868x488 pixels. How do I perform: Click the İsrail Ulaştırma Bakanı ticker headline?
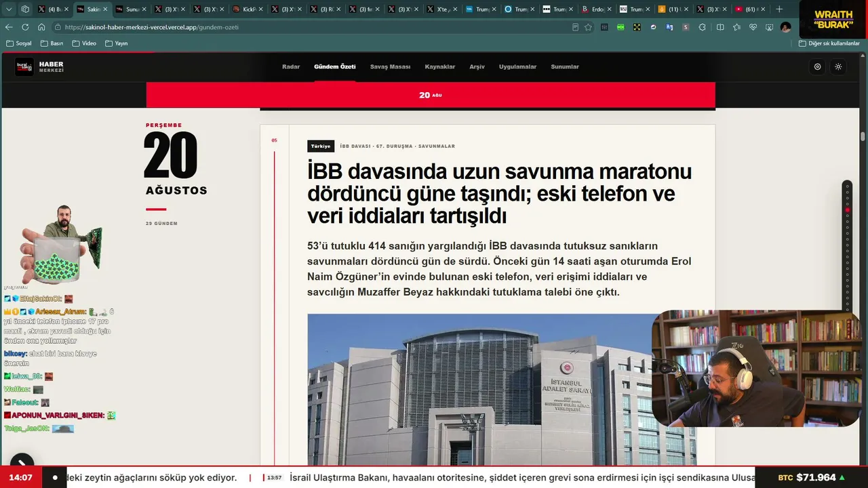tap(522, 477)
